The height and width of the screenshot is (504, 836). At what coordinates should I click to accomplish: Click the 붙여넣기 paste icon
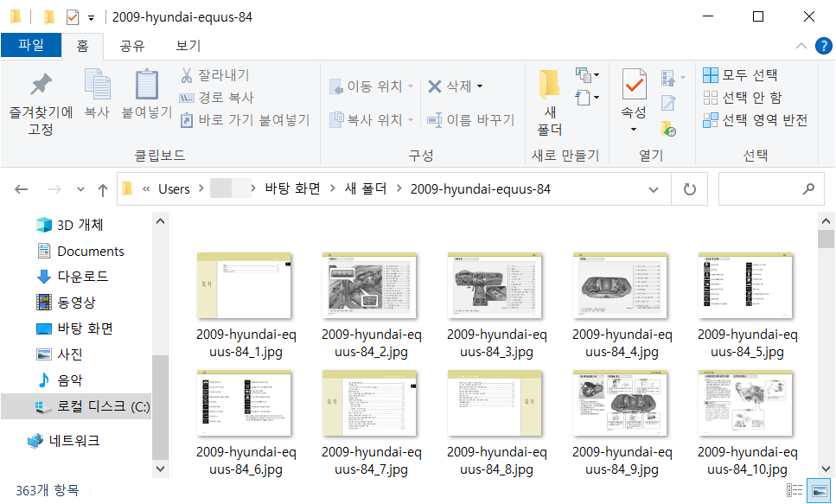[x=147, y=84]
